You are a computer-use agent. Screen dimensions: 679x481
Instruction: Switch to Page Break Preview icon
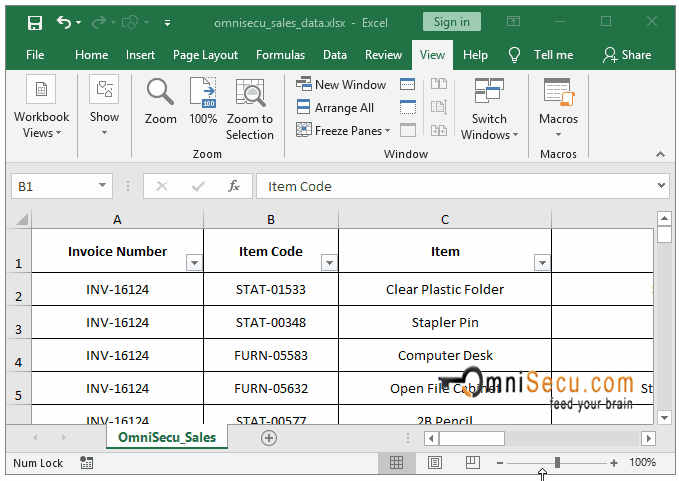point(473,463)
